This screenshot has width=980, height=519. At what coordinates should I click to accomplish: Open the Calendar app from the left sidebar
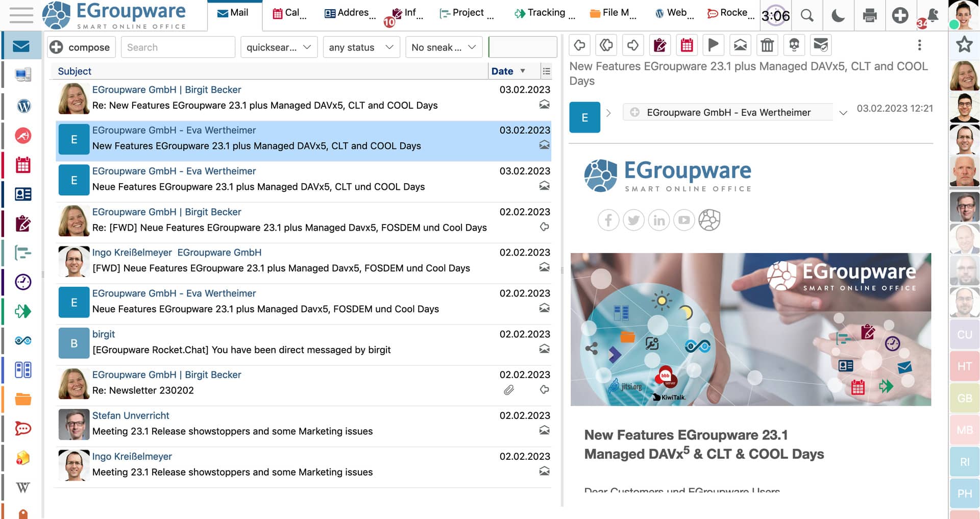pos(22,165)
